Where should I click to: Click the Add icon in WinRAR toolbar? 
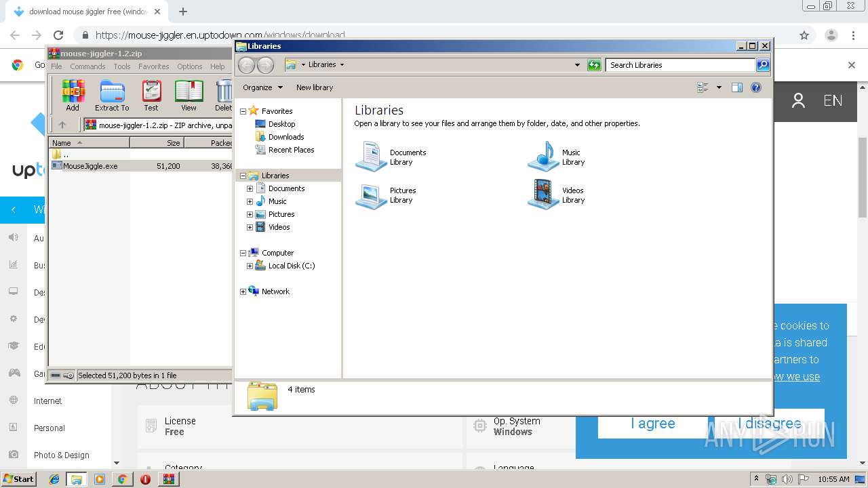tap(73, 95)
